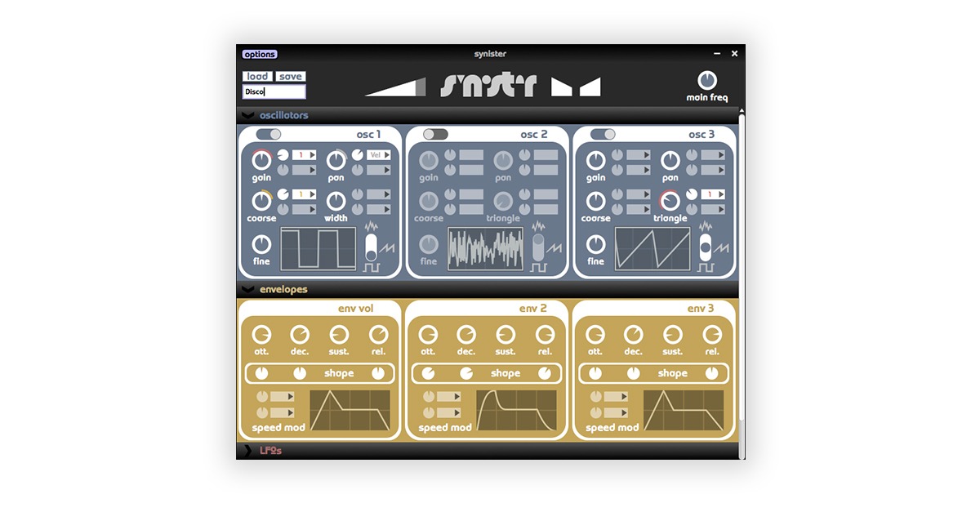The image size is (980, 512).
Task: Toggle the osc 3 power switch
Action: [x=603, y=134]
